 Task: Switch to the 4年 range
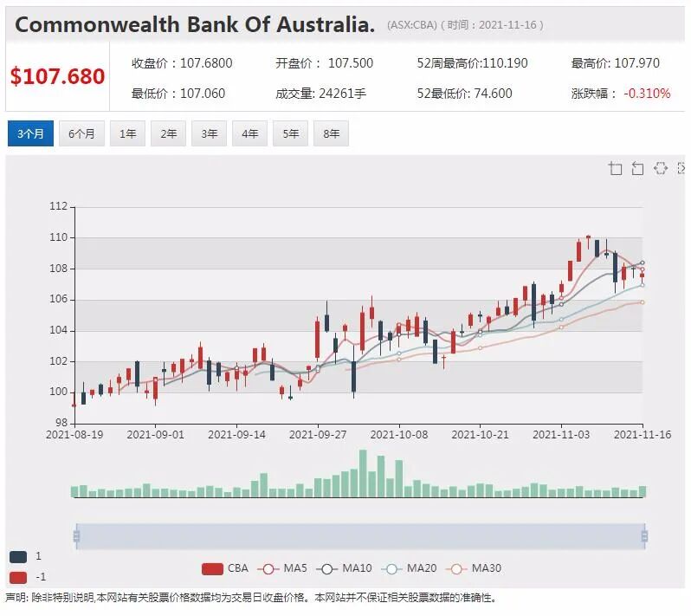pyautogui.click(x=249, y=133)
